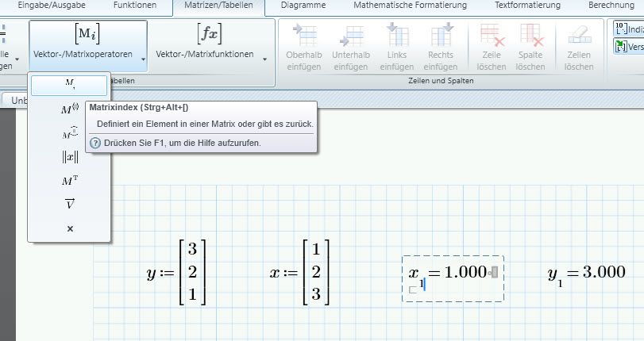Switch to the Funktionen tab

point(135,6)
